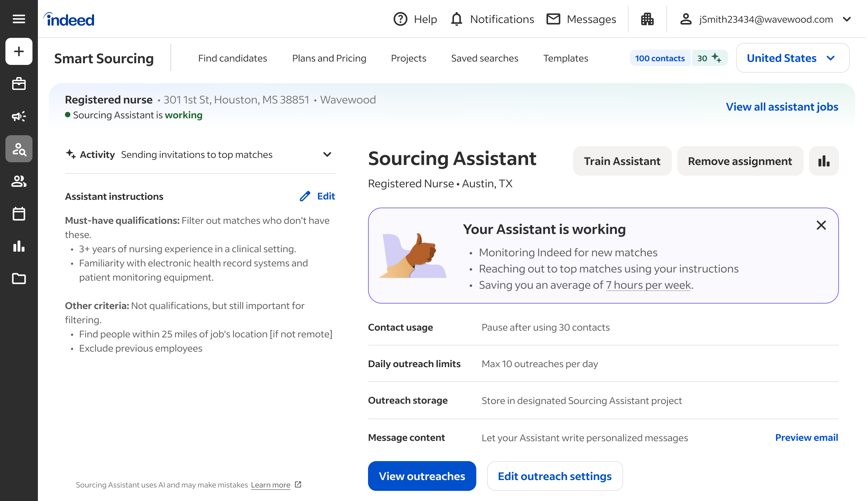Click the Smart Sourcing heading
This screenshot has width=868, height=501.
click(104, 58)
